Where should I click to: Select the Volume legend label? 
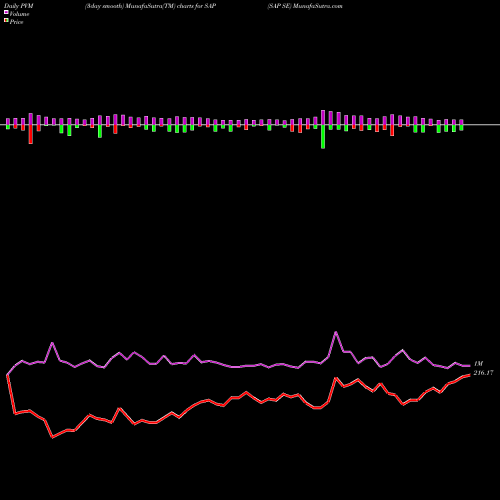pyautogui.click(x=19, y=14)
